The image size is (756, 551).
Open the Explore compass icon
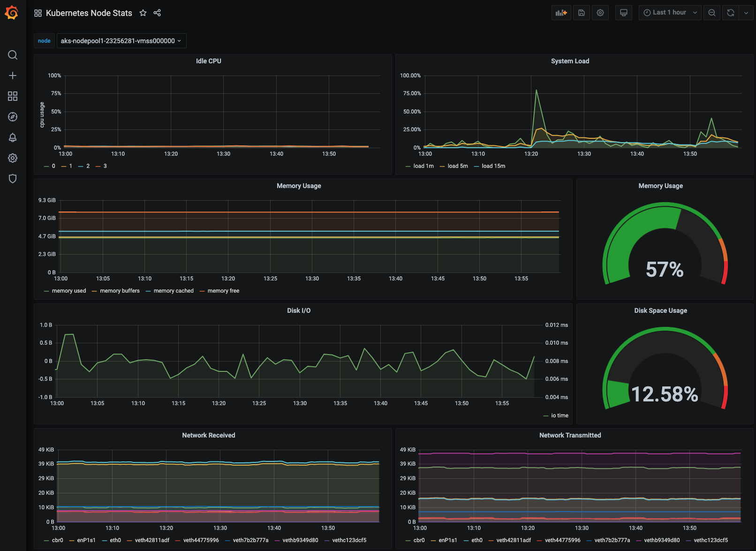pyautogui.click(x=13, y=117)
